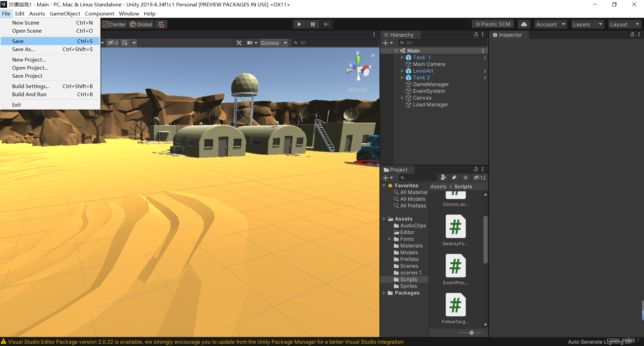
Task: Advance one frame with the step button
Action: (x=326, y=24)
